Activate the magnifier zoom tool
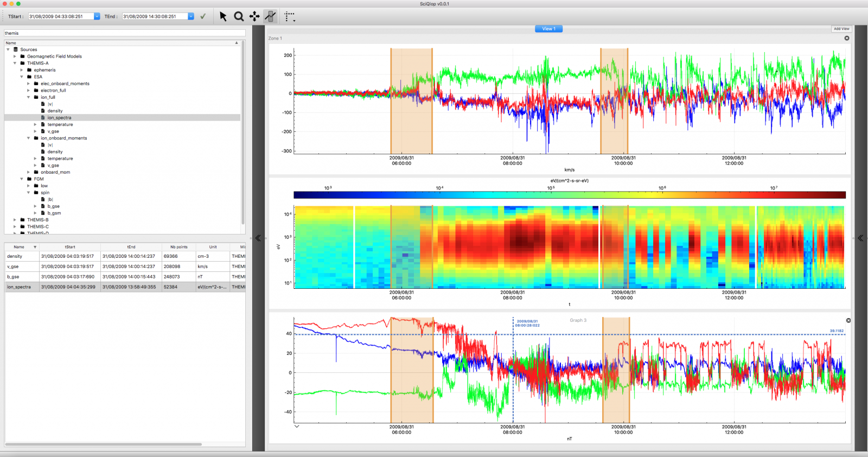The height and width of the screenshot is (457, 868). pos(239,16)
